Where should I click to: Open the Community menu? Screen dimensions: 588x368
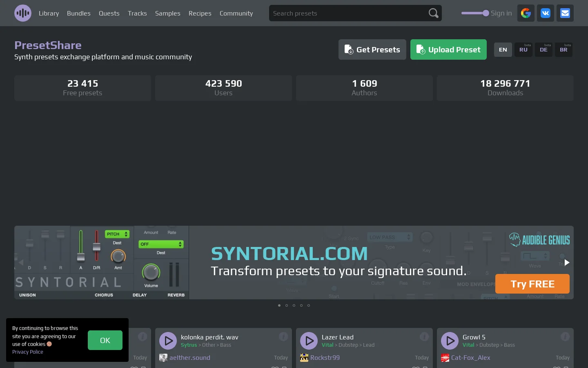pos(236,13)
